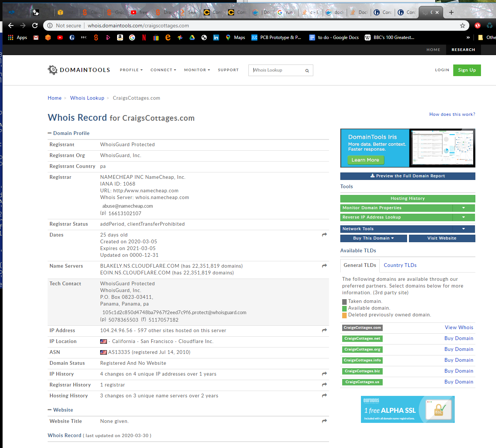
Task: Click the share arrow on Registrar History row
Action: 325,385
